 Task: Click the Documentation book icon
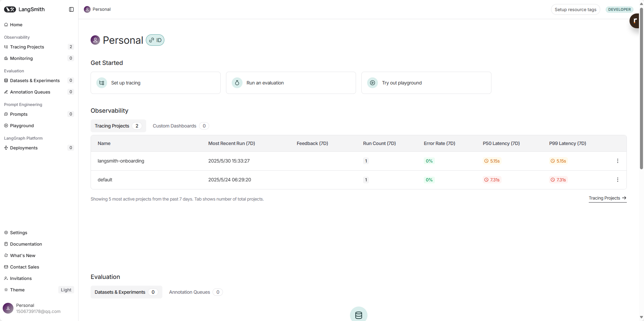point(6,244)
